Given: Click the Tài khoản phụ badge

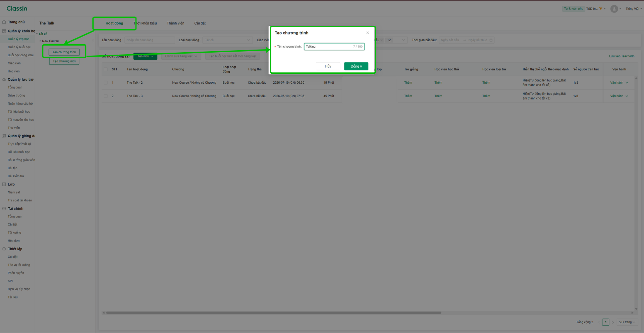Looking at the screenshot, I should (x=574, y=9).
